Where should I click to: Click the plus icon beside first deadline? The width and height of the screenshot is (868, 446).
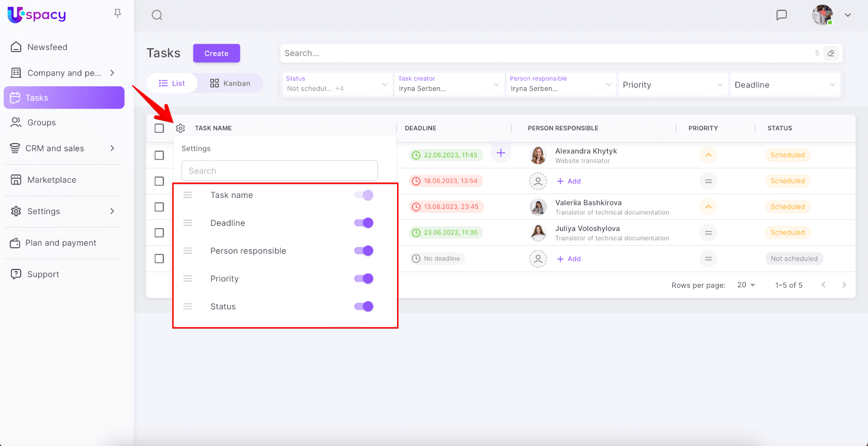coord(501,153)
